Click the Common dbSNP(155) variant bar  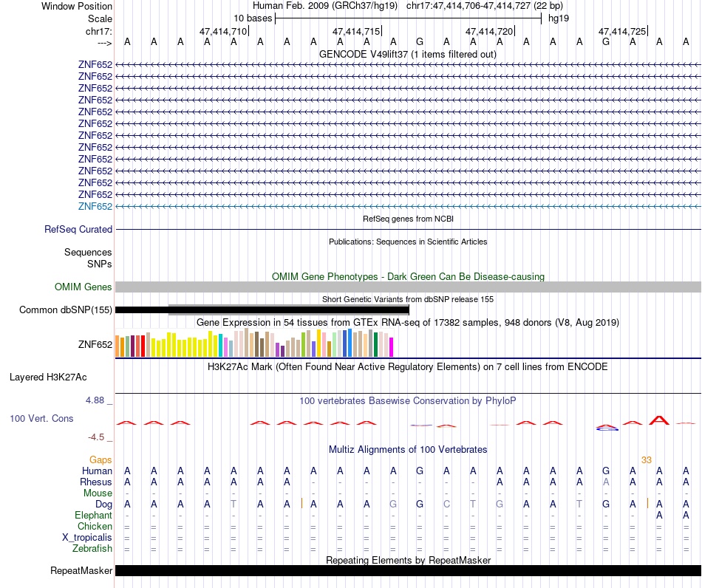[x=262, y=310]
